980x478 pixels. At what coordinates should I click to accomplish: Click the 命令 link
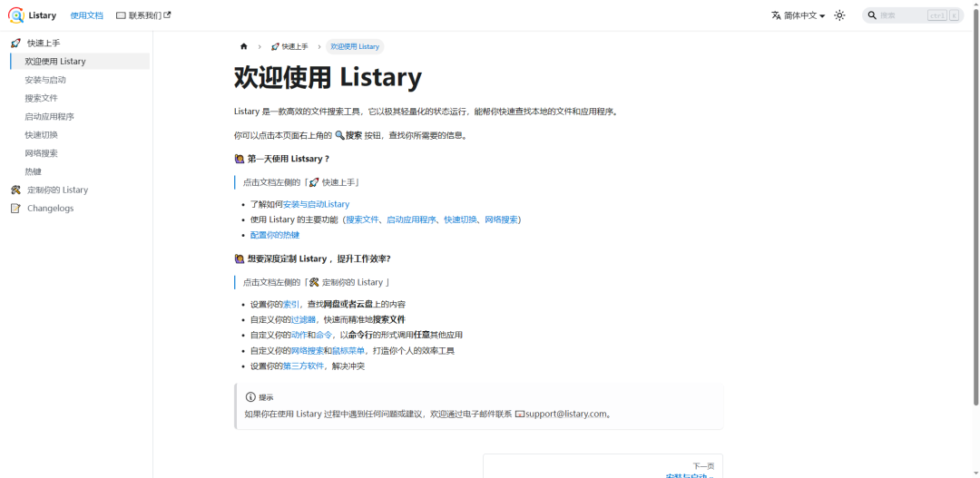(324, 335)
